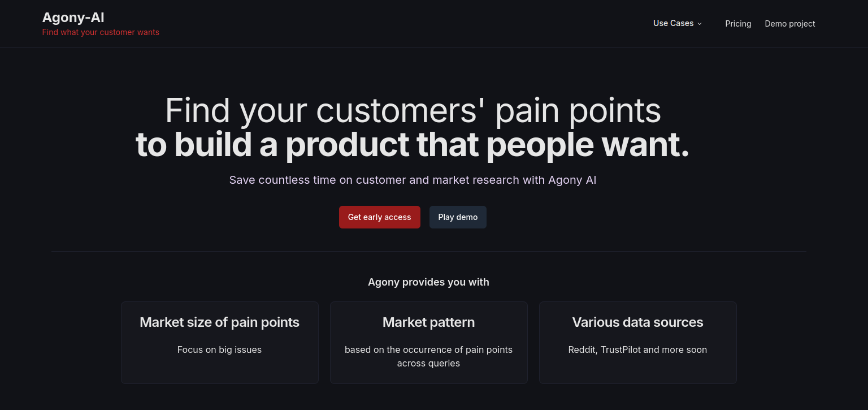Go to the Pricing page
The width and height of the screenshot is (868, 410).
738,24
